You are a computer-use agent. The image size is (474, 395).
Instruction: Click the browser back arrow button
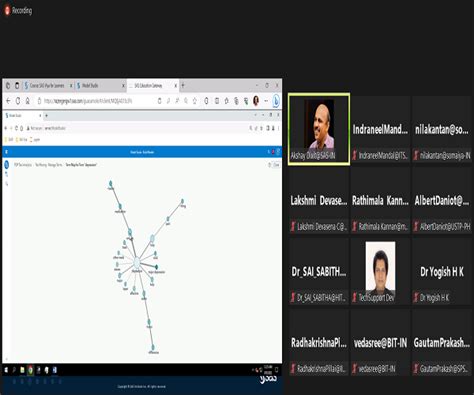(x=8, y=101)
